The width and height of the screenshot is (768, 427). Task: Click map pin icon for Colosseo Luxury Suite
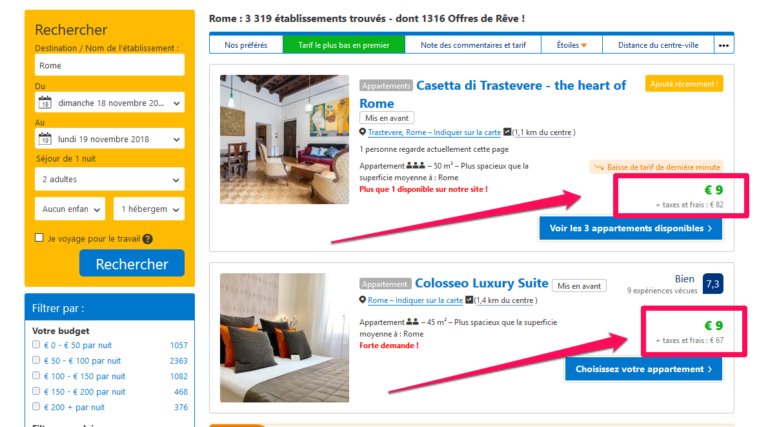(362, 300)
